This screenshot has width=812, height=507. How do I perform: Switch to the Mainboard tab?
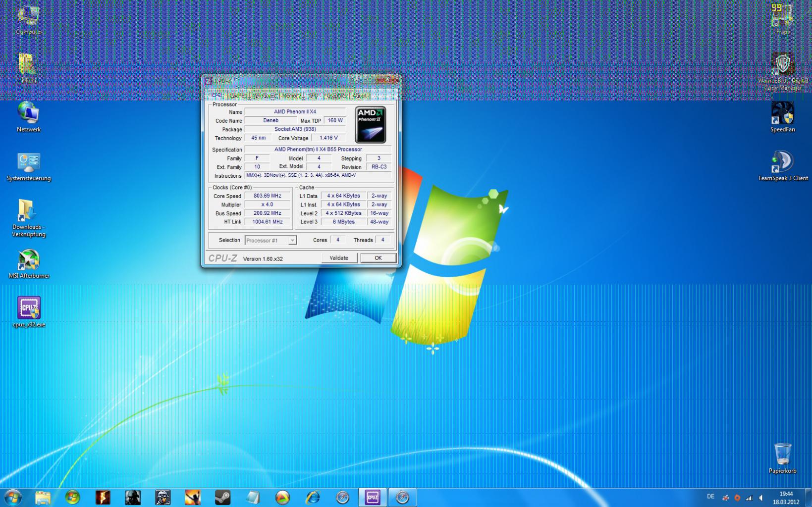point(264,96)
